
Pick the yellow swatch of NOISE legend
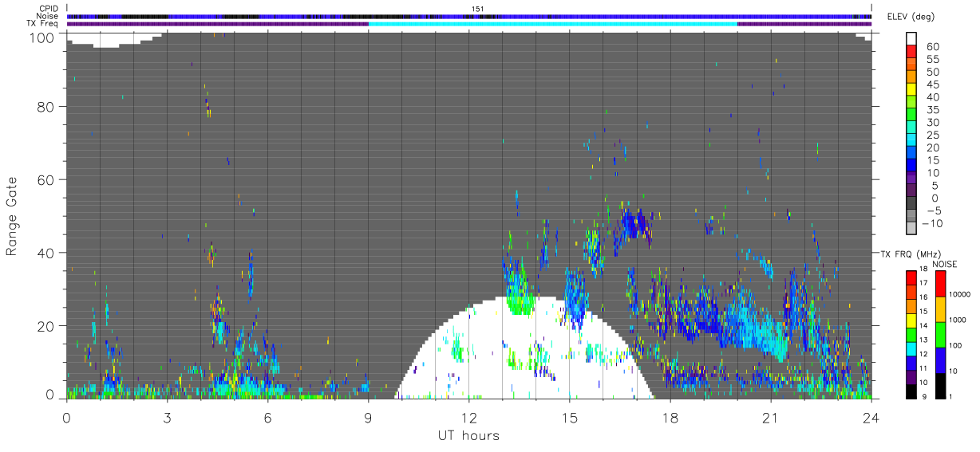[x=940, y=309]
